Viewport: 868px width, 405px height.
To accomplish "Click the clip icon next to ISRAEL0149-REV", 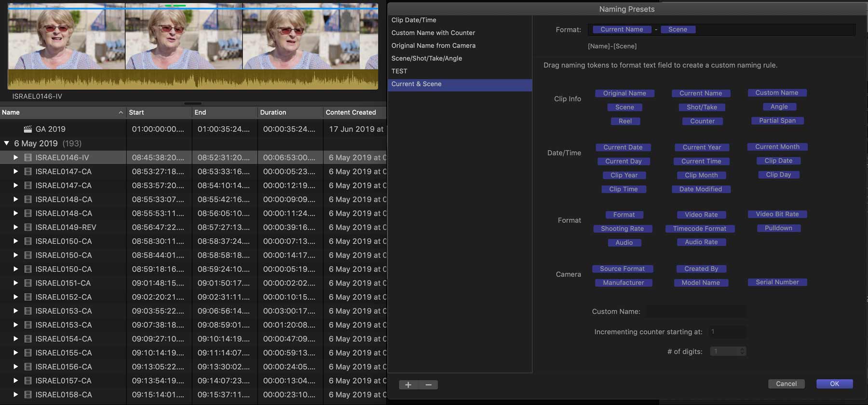I will (x=28, y=227).
